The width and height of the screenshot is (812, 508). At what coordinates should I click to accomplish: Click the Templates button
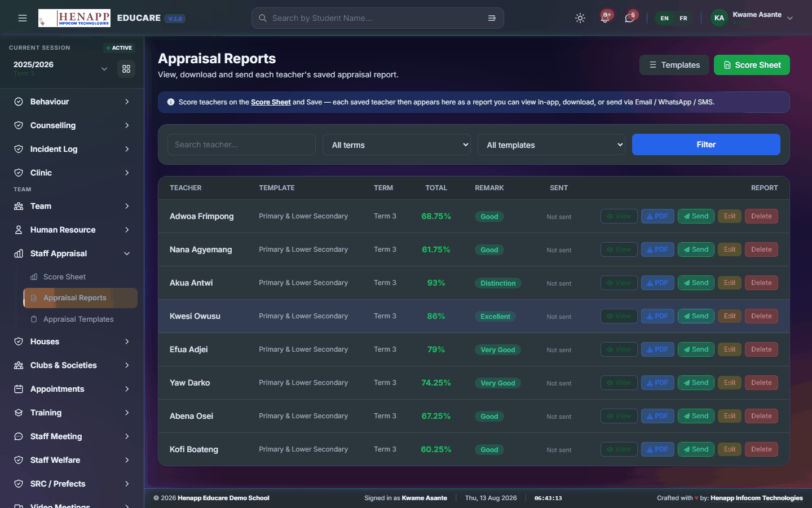[x=674, y=65]
